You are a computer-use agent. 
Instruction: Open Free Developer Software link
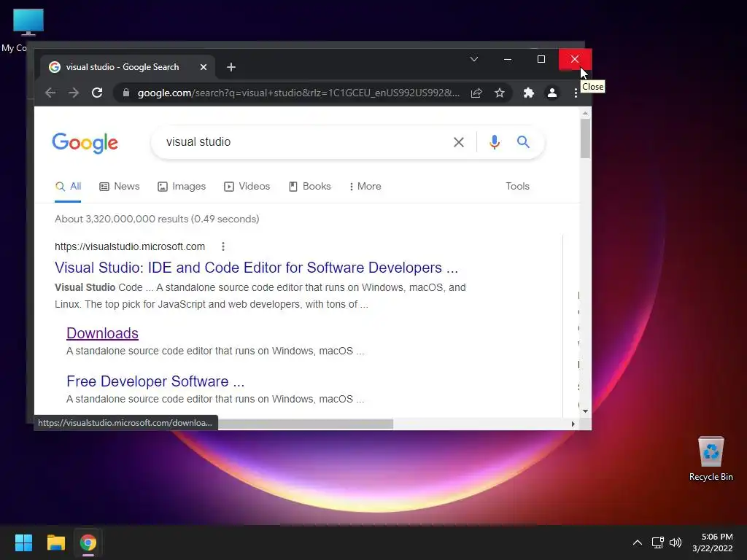tap(155, 381)
